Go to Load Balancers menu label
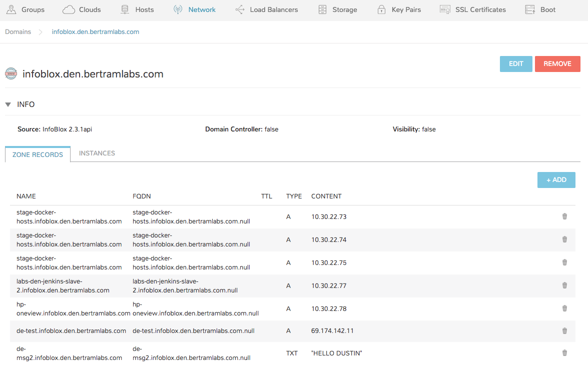The width and height of the screenshot is (588, 378). tap(274, 9)
